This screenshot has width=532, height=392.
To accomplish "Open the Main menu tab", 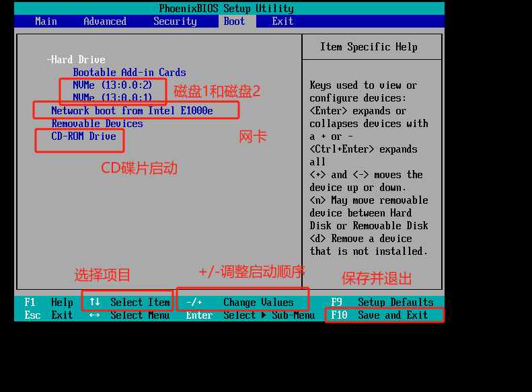I will (46, 22).
